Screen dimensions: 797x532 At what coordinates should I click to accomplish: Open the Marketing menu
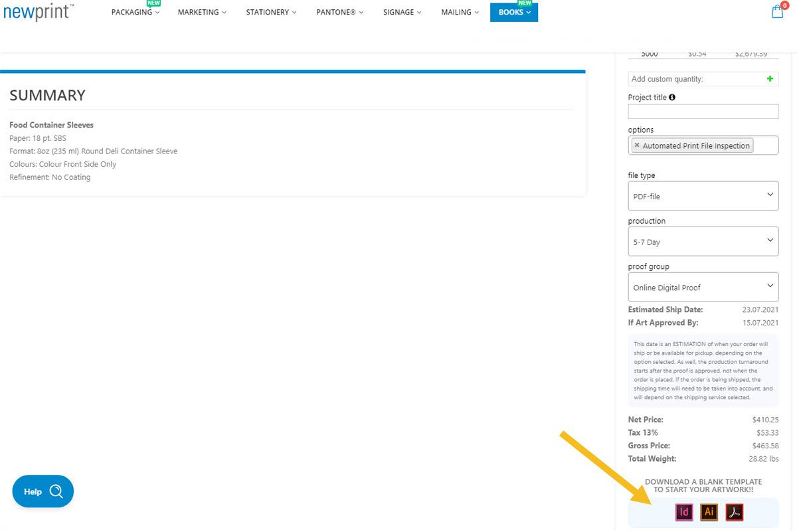[x=202, y=12]
